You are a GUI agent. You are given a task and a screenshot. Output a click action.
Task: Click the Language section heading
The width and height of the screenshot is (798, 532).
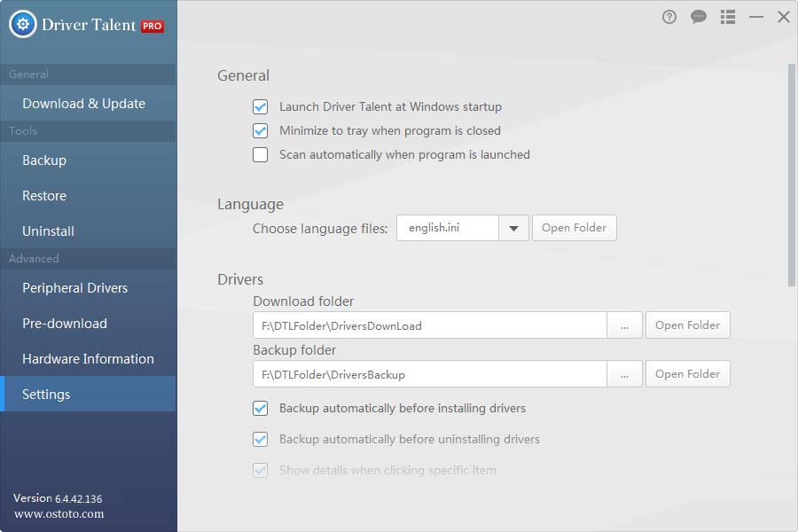[x=250, y=205]
